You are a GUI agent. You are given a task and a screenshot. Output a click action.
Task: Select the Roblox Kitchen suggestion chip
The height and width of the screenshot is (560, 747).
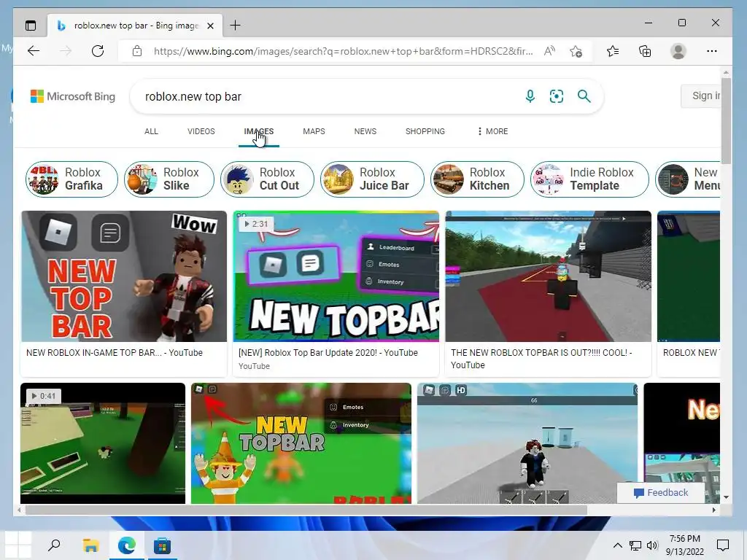pyautogui.click(x=477, y=179)
